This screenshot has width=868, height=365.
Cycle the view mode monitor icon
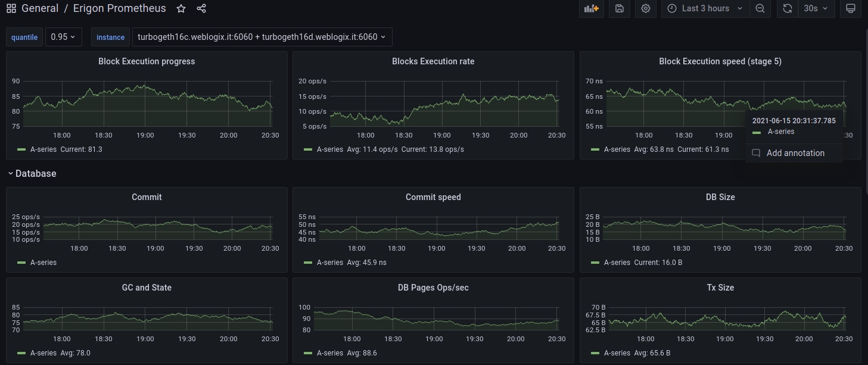[851, 8]
